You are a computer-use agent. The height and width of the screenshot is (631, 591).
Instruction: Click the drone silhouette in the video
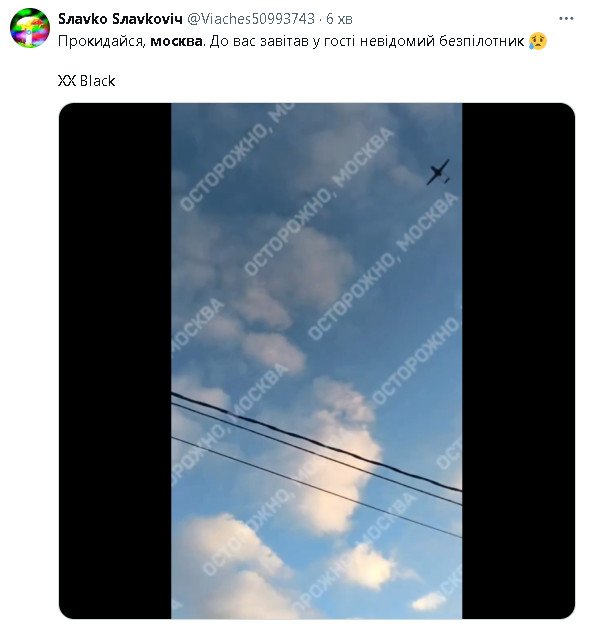tap(438, 172)
